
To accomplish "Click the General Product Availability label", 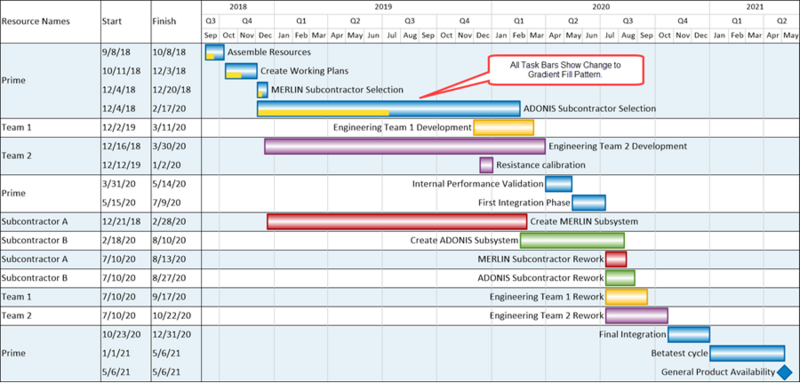I will tap(718, 372).
